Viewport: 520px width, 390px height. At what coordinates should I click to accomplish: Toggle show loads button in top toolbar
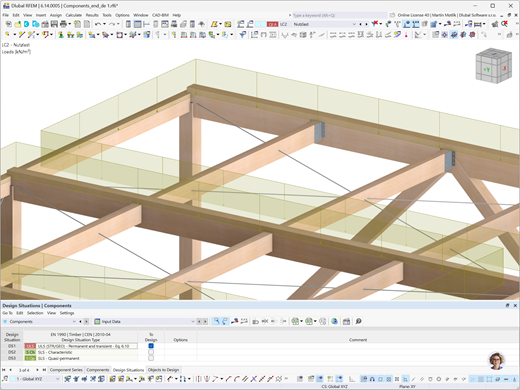tap(406, 24)
